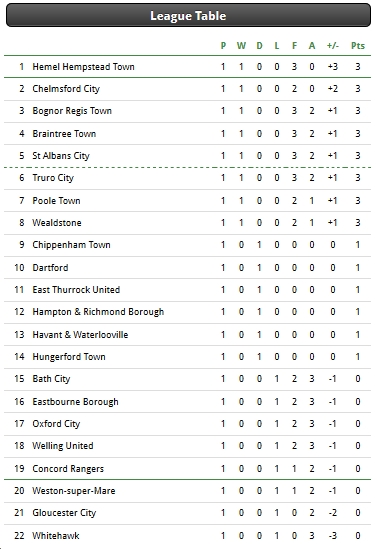Viewport: 377px width, 549px height.
Task: Open Hemel Hempstead Town team link
Action: pyautogui.click(x=83, y=67)
